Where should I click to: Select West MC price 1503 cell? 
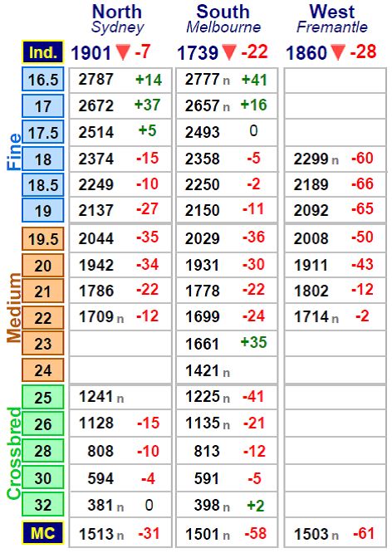click(x=336, y=532)
